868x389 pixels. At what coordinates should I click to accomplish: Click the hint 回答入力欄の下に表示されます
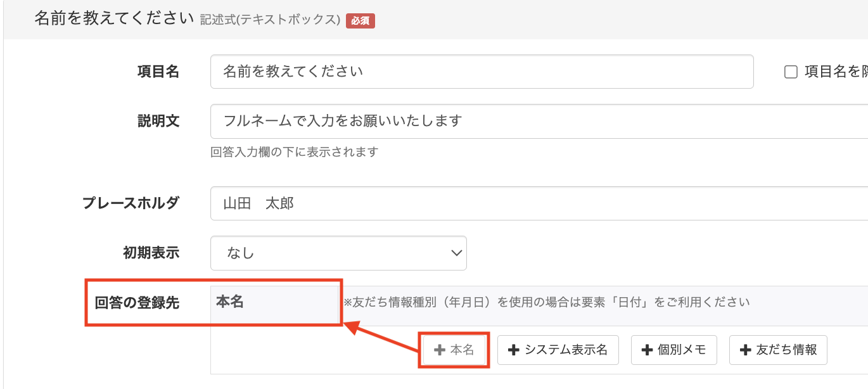[294, 152]
